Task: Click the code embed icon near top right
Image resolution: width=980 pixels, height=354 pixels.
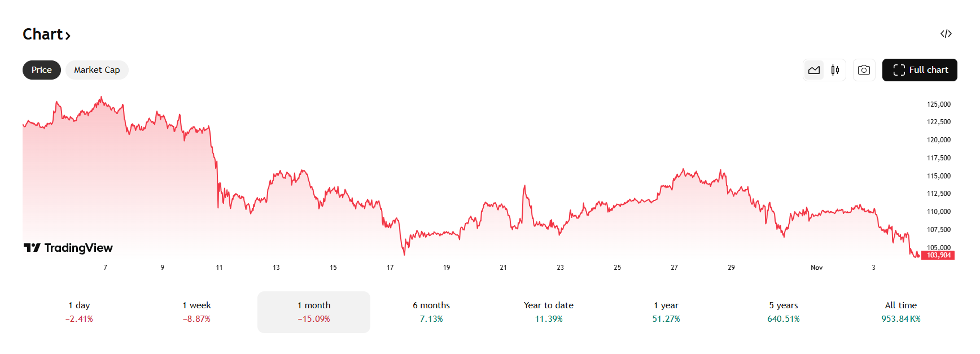Action: click(947, 33)
